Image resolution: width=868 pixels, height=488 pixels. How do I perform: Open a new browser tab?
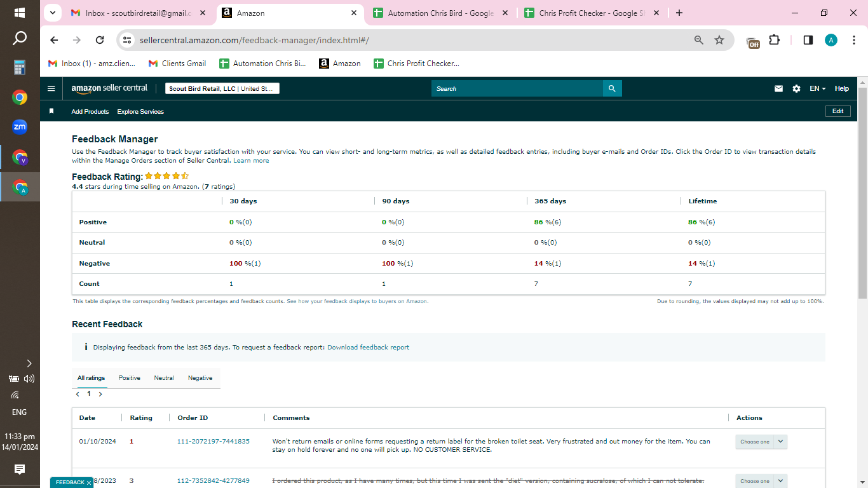point(679,13)
